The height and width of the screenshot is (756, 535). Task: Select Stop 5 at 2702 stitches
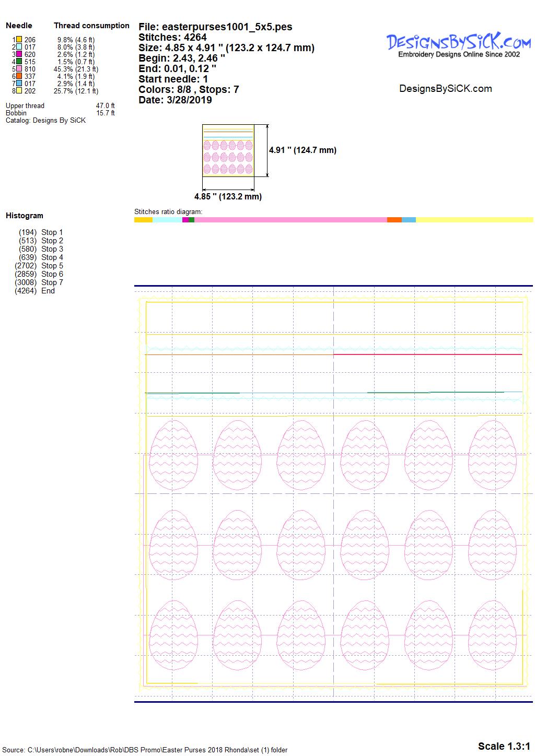pos(52,266)
